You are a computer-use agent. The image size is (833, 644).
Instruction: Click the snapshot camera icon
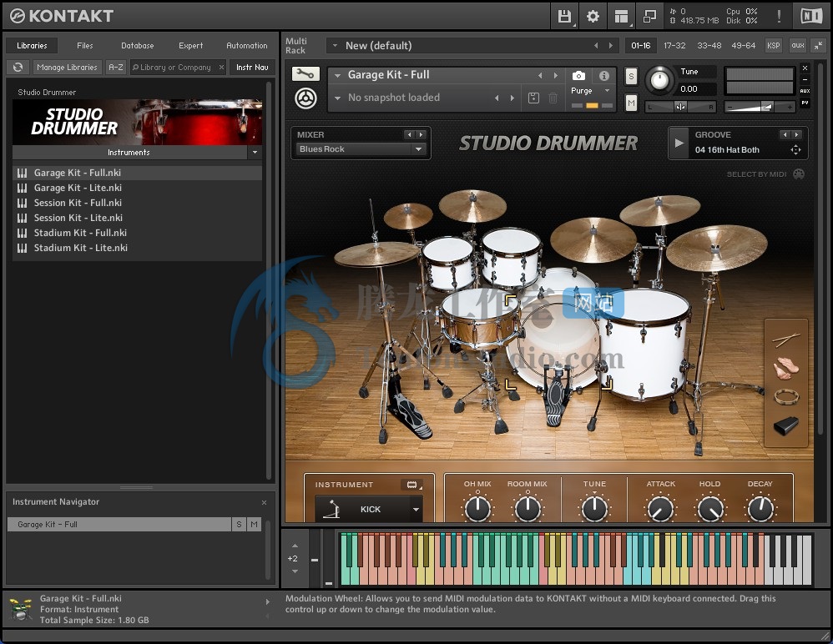578,75
